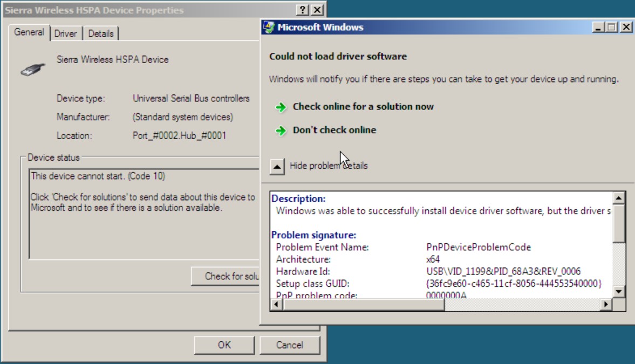The width and height of the screenshot is (635, 364).
Task: Collapse details with Hide problem details arrow
Action: (277, 167)
